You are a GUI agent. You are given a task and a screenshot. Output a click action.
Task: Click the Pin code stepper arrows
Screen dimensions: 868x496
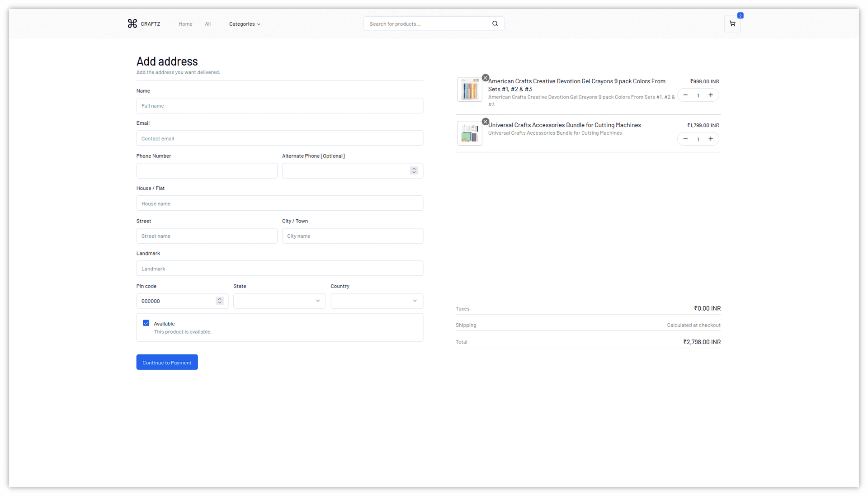[220, 301]
